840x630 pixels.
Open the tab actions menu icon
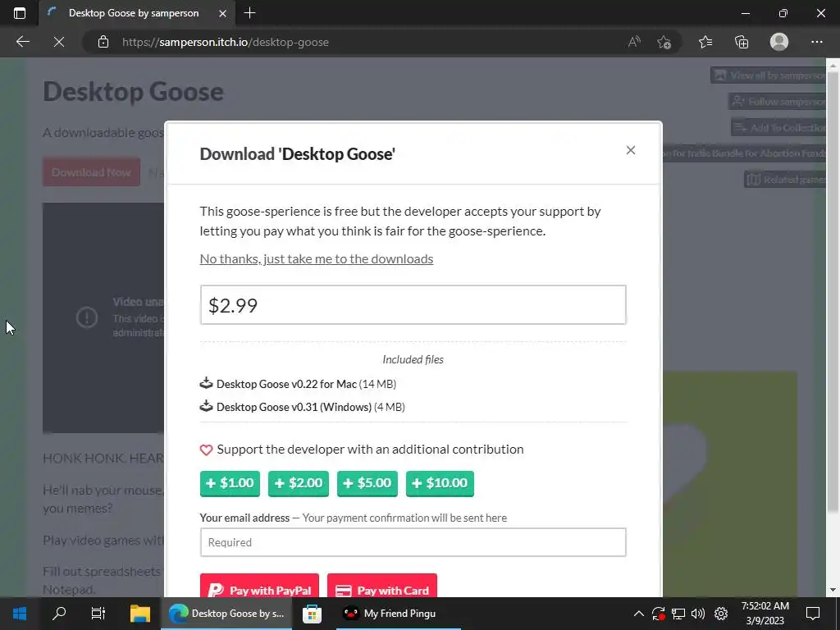[x=20, y=13]
